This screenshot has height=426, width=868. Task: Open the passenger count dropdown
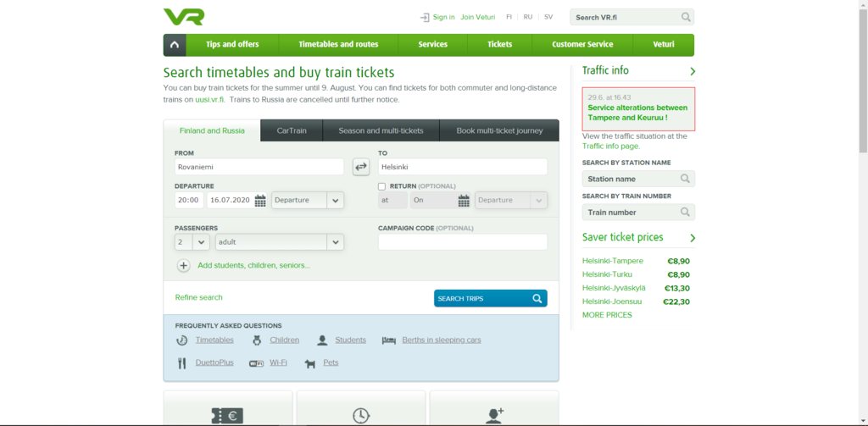coord(192,241)
